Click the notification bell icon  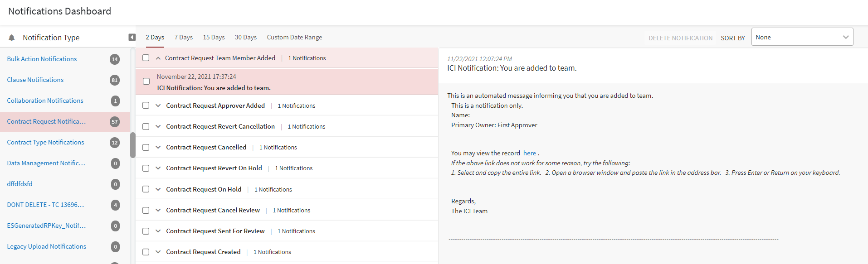coord(12,38)
